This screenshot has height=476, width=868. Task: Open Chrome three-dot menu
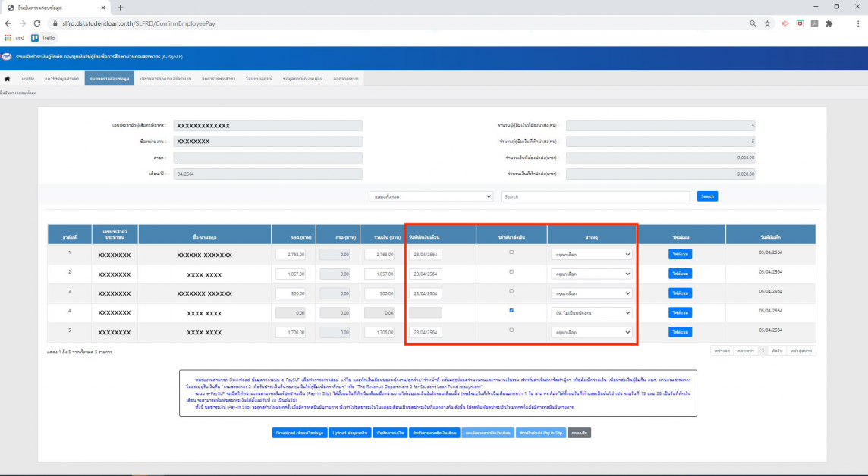(859, 23)
